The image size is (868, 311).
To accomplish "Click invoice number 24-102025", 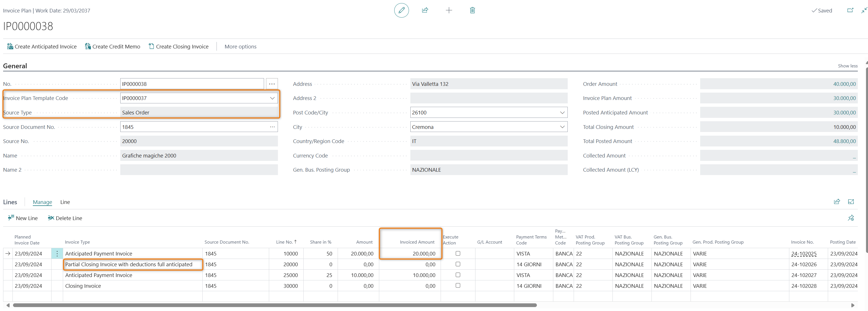I will (804, 254).
